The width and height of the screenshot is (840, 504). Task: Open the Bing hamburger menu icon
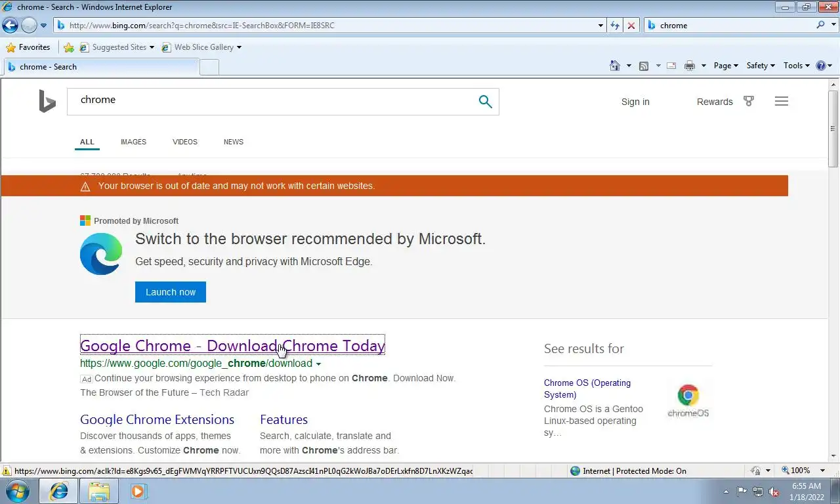pos(781,101)
